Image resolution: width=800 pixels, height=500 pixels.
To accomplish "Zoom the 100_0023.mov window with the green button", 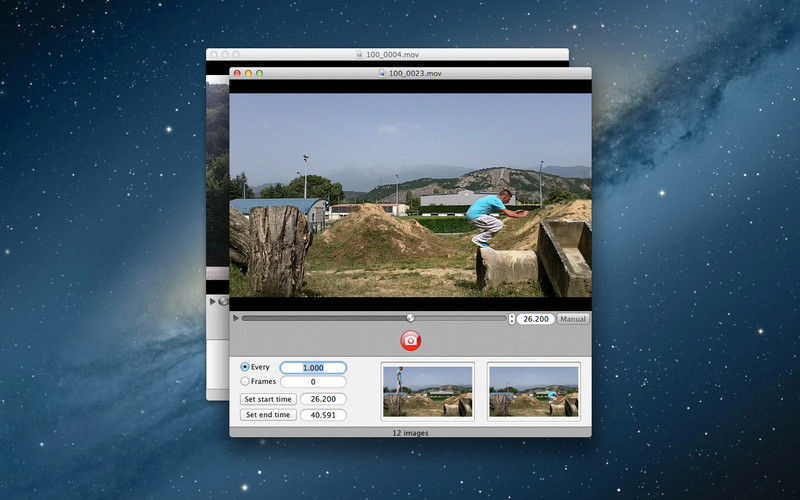I will (x=259, y=73).
